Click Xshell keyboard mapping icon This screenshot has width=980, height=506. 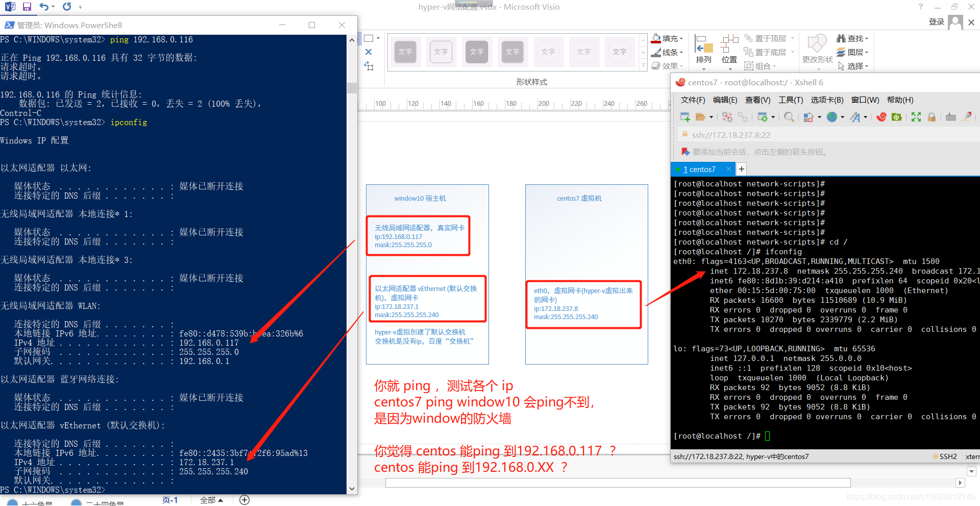(x=950, y=117)
